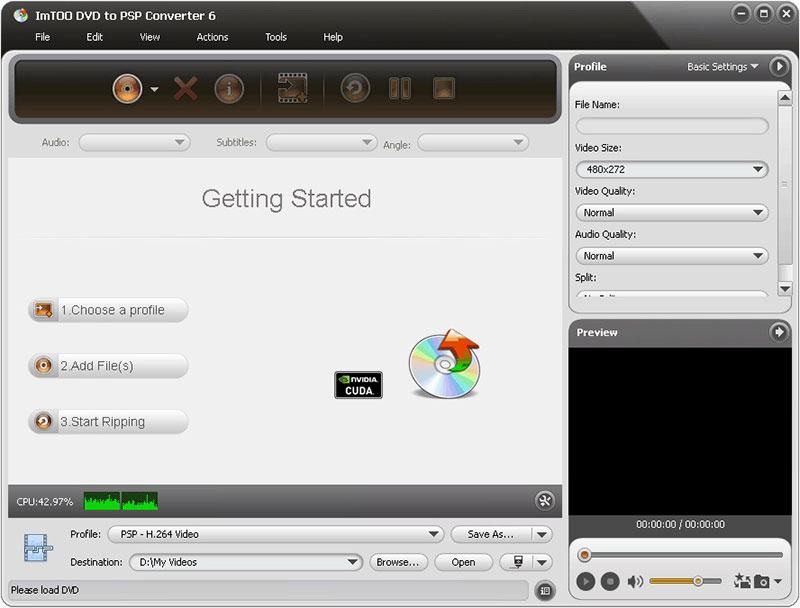Open the Tools menu

[275, 37]
